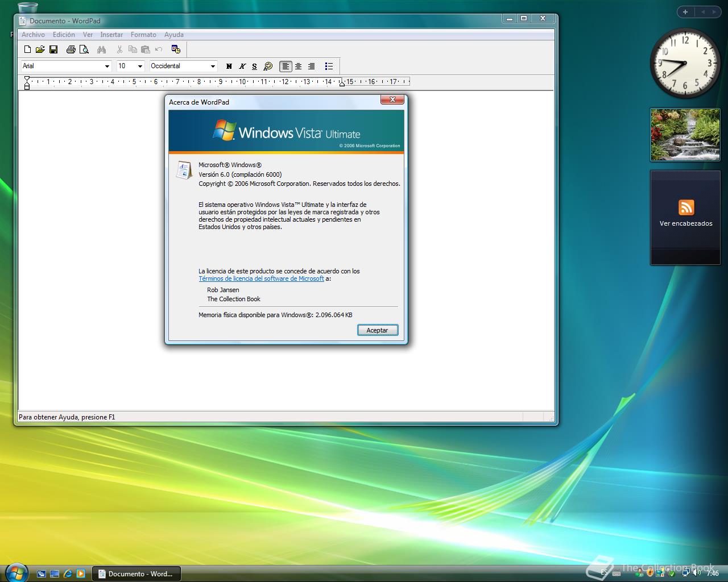Open the Windows Start orb

click(x=15, y=572)
